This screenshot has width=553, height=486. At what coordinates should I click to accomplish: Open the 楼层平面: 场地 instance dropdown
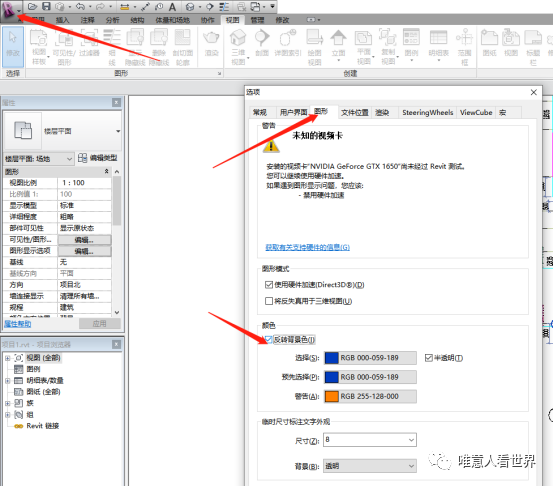(38, 159)
